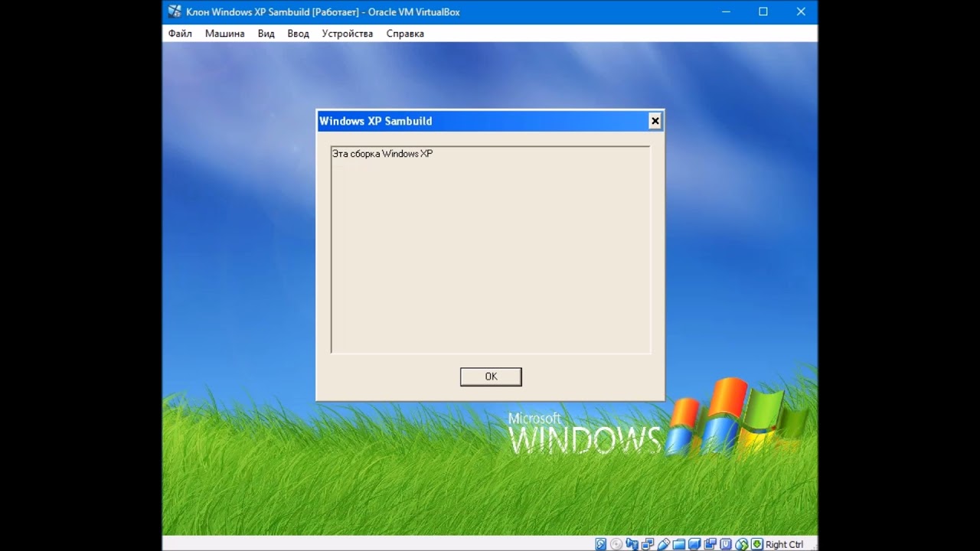Maximize the VirtualBox window
The height and width of the screenshot is (551, 980).
click(763, 11)
